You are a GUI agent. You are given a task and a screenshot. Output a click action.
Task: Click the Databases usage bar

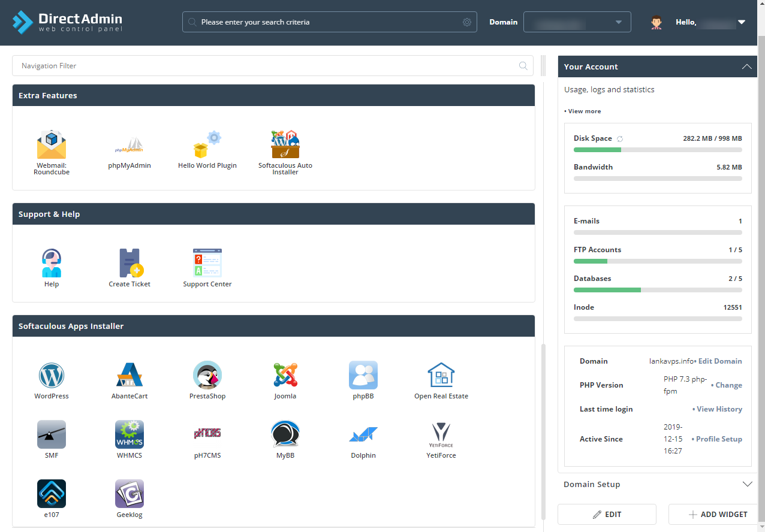(658, 290)
